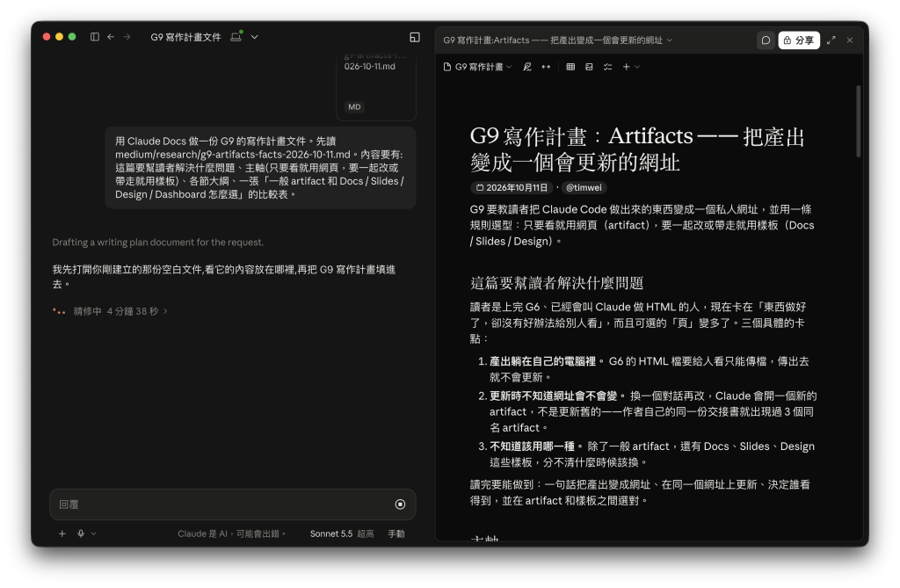
Task: Click the MD badge on file card
Action: coord(354,107)
